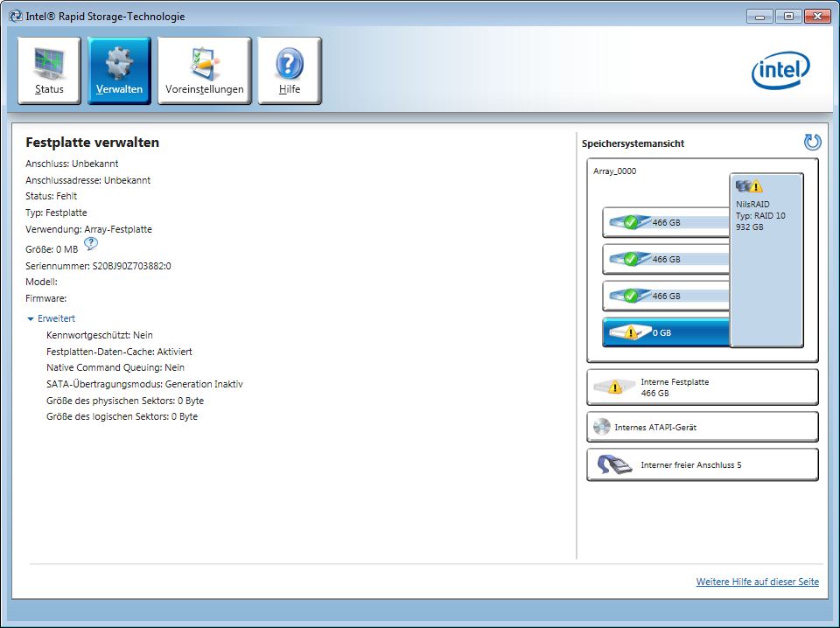Switch to the Verwalten tab
Screen dimensions: 840x628
(119, 71)
